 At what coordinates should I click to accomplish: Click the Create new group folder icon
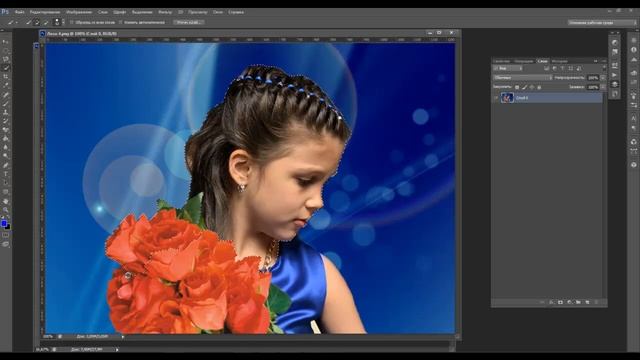point(578,302)
